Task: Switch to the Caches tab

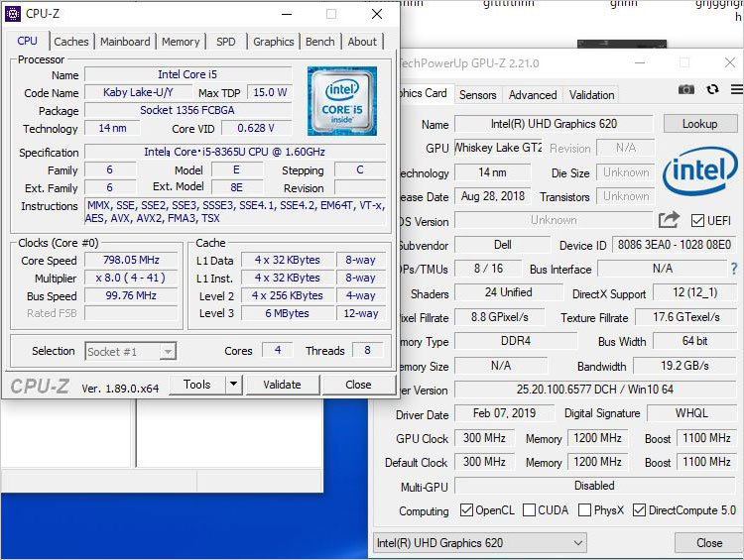Action: point(71,42)
